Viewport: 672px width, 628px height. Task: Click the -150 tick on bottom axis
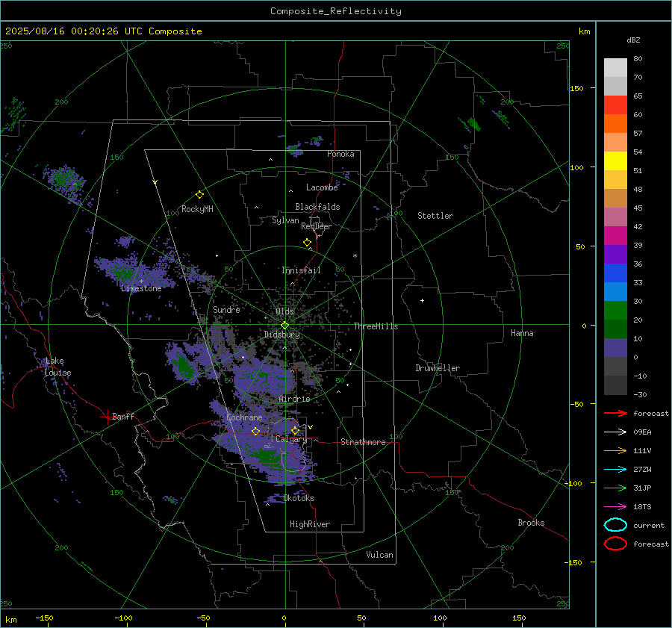[44, 618]
